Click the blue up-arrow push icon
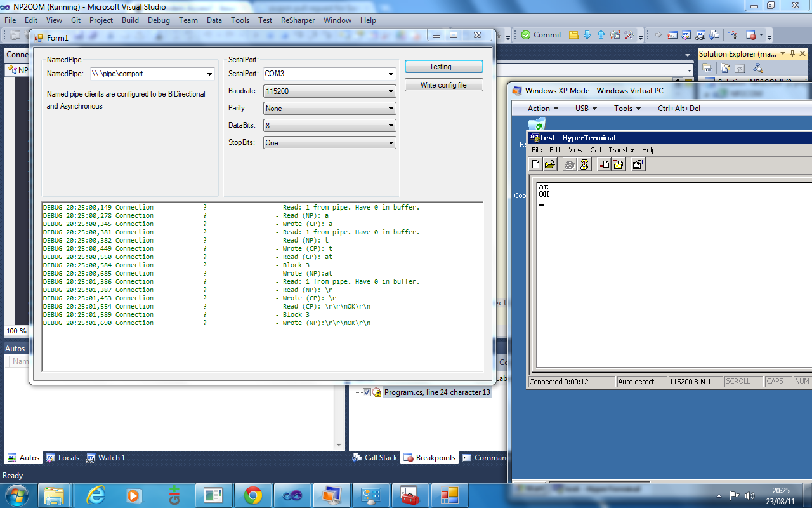Screen dimensions: 812x508 (601, 35)
